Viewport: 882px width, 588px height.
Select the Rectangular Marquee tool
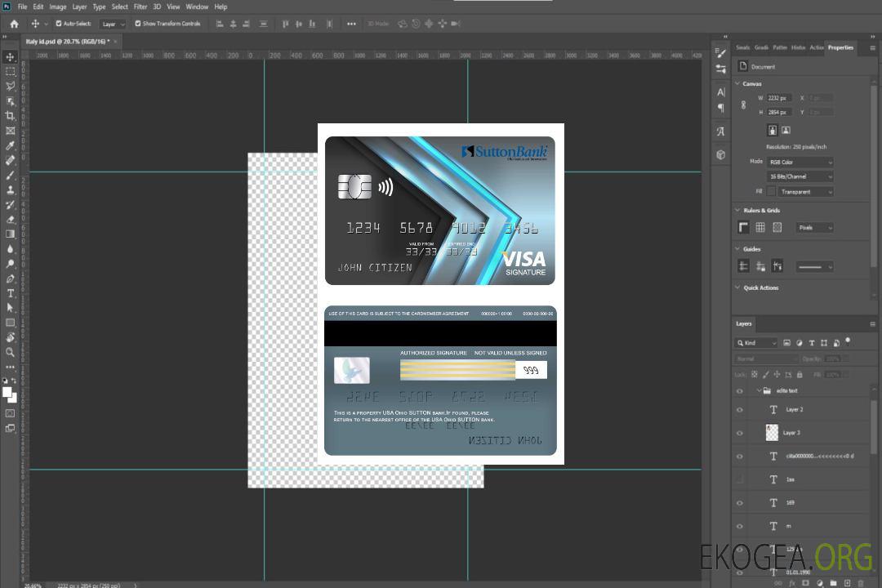pos(10,72)
